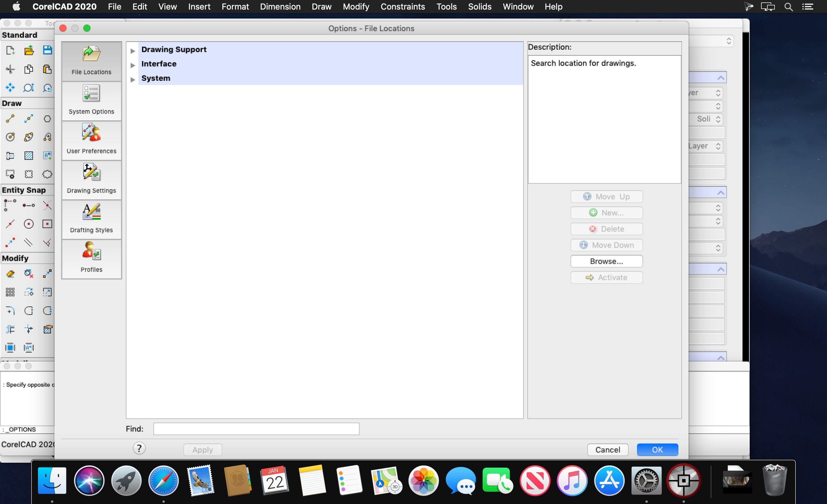Click the Hatch tool in the Draw toolbar
This screenshot has height=504, width=827.
pos(29,155)
